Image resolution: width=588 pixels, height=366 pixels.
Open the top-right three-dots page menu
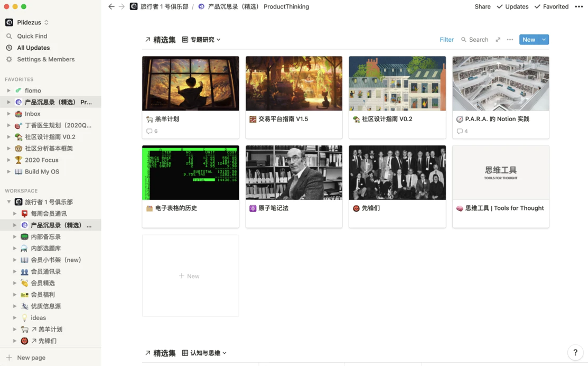coord(578,6)
